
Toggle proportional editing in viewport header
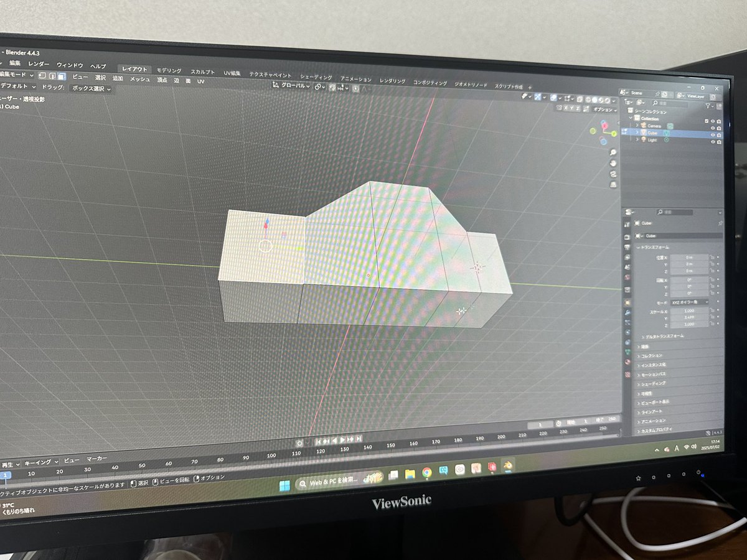(x=355, y=88)
